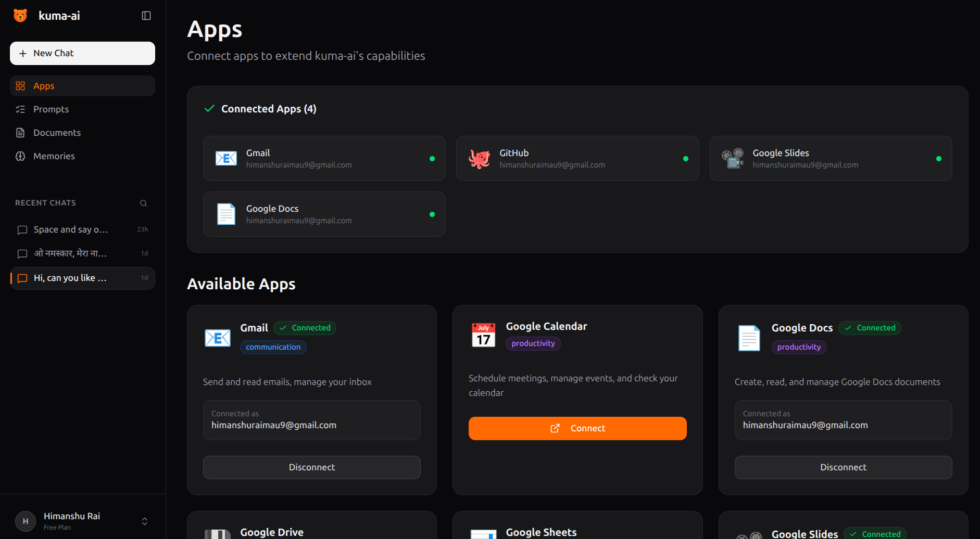Click the Gmail envelope icon in Available Apps
Viewport: 980px width, 539px height.
pos(218,338)
